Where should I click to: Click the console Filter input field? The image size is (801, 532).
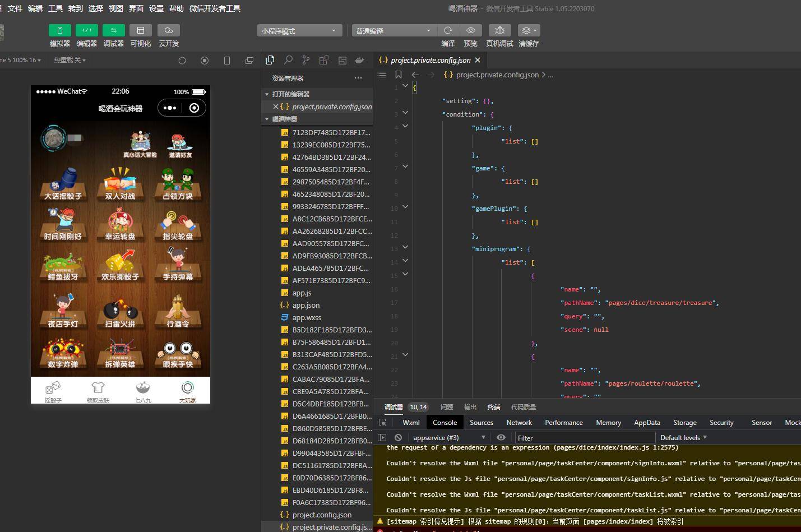(585, 438)
